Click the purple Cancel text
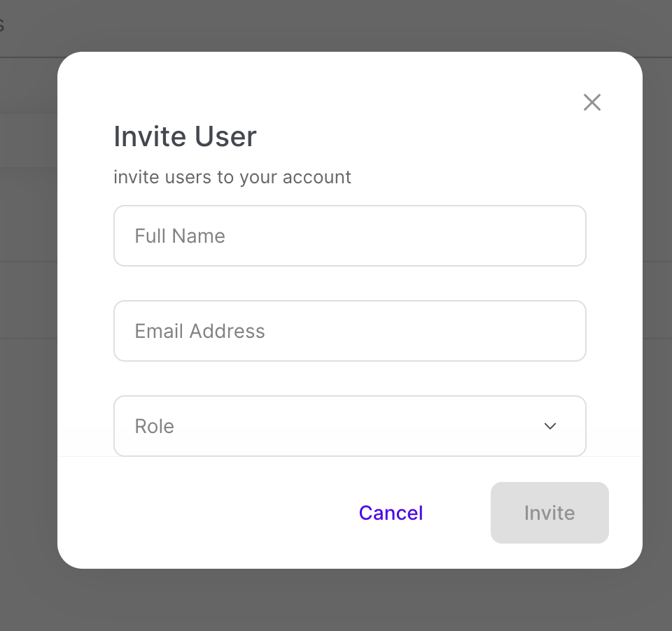Image resolution: width=672 pixels, height=631 pixels. (391, 513)
